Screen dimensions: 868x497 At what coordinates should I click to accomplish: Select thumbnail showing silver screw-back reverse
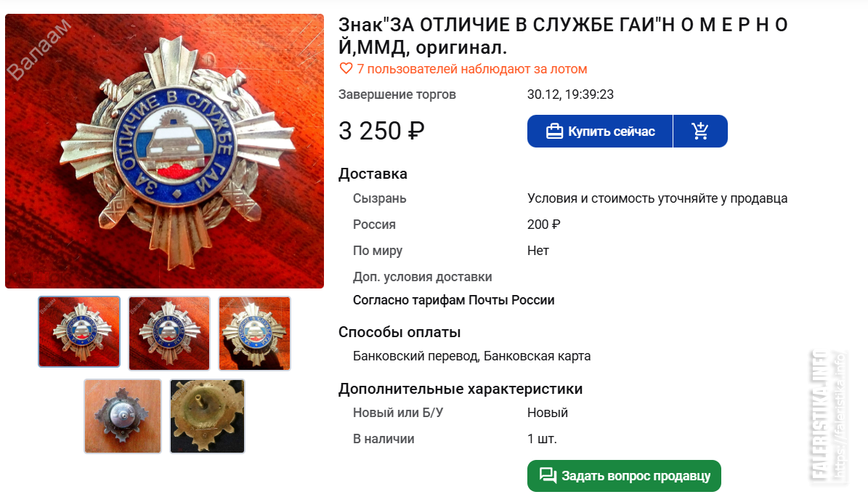123,416
